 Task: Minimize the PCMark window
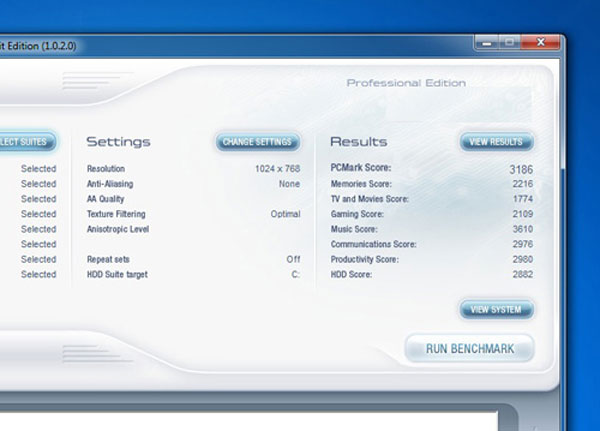tap(486, 43)
